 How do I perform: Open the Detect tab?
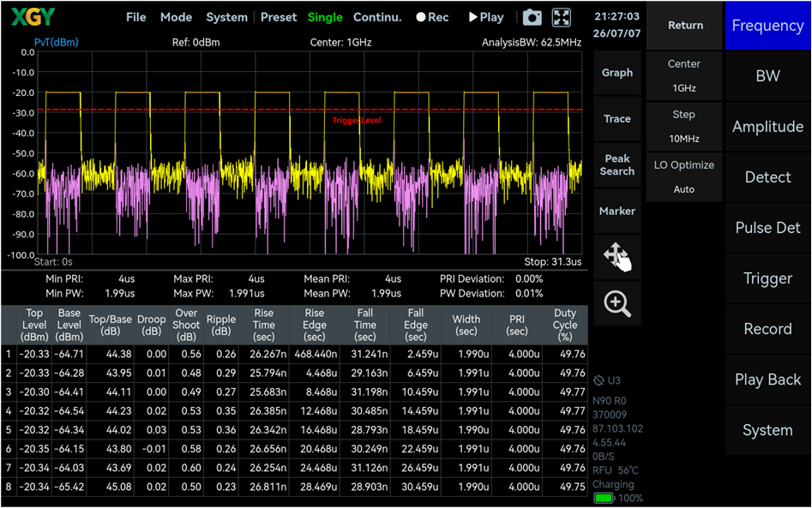(767, 177)
